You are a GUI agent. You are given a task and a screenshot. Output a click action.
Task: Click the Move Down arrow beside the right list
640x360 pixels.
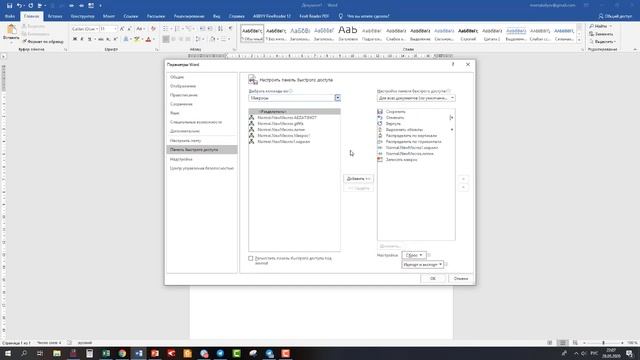463,188
